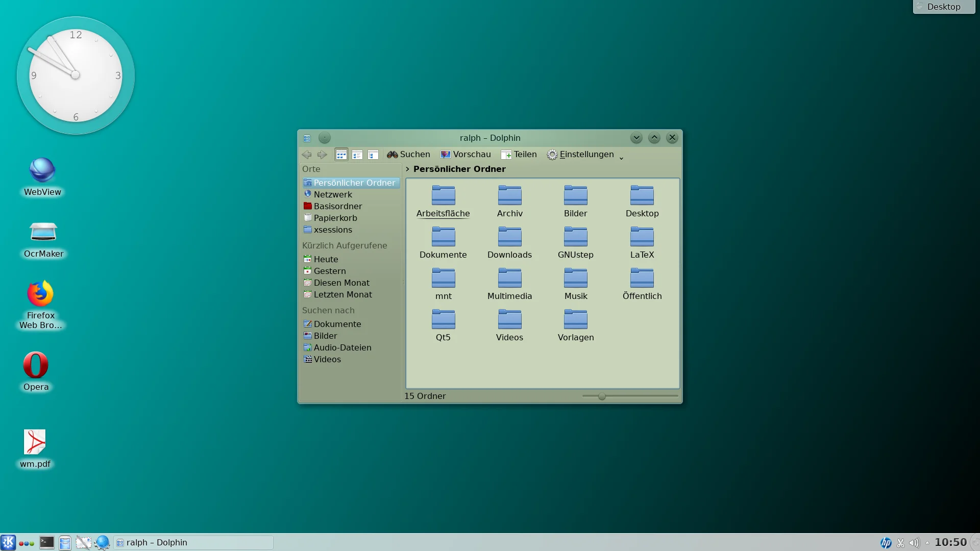Show files from Diesen Monat
The image size is (980, 551).
point(350,283)
